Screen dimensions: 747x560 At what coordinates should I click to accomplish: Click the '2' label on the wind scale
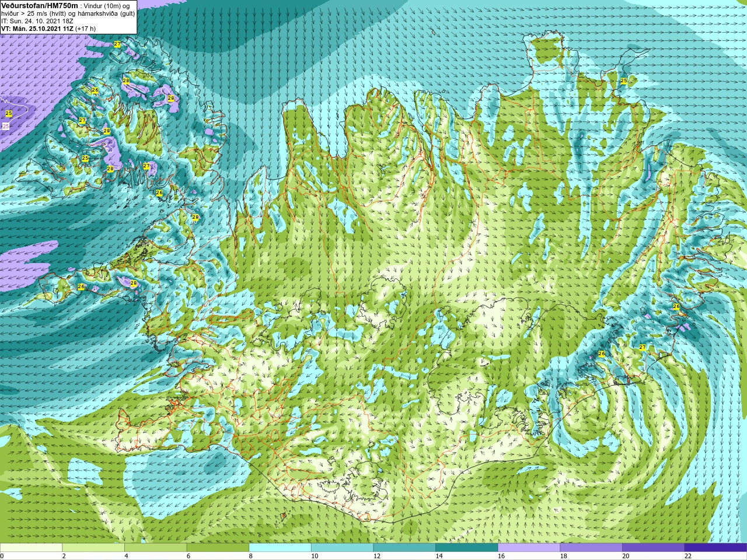pyautogui.click(x=64, y=556)
